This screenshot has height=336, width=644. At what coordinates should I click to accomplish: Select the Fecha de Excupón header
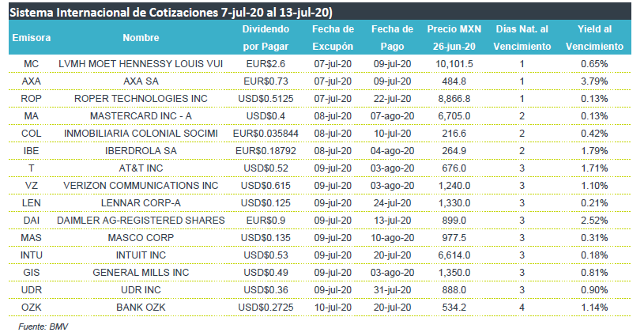tap(333, 38)
